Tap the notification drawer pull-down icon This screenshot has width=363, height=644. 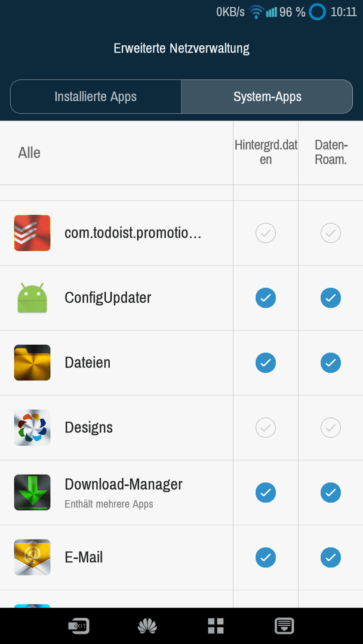coord(284,626)
